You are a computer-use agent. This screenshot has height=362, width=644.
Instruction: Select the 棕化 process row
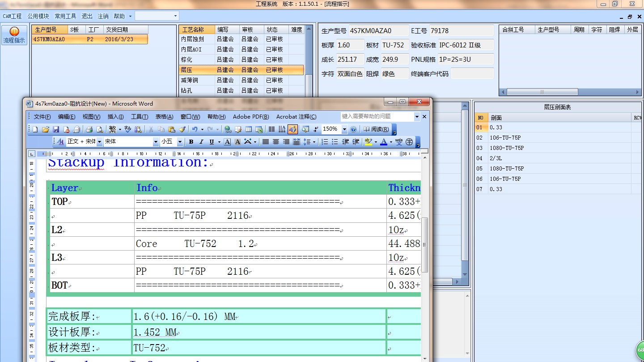(x=241, y=60)
